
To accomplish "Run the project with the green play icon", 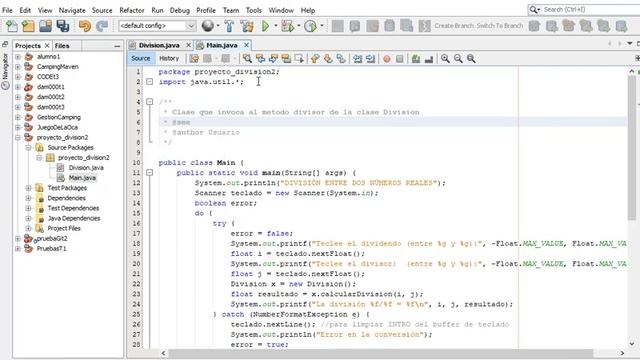I will (265, 26).
